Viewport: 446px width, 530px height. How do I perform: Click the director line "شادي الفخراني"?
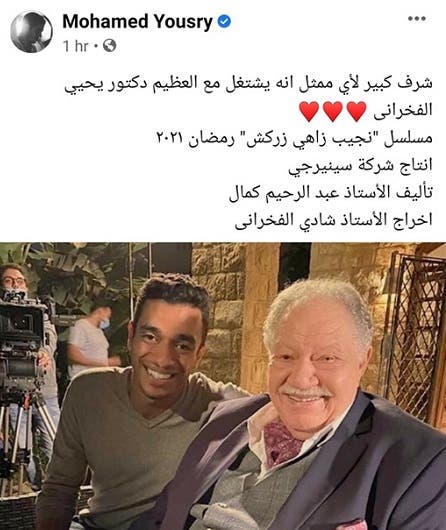click(x=283, y=220)
